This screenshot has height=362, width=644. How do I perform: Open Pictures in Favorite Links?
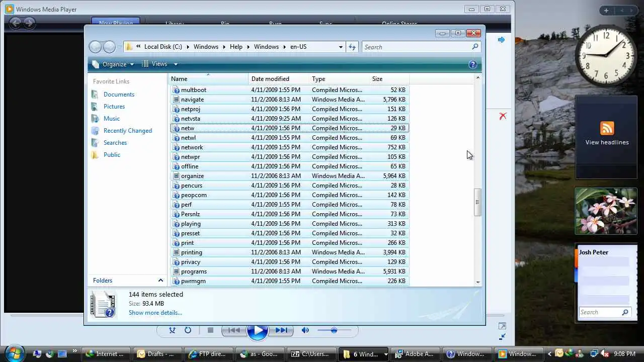114,107
